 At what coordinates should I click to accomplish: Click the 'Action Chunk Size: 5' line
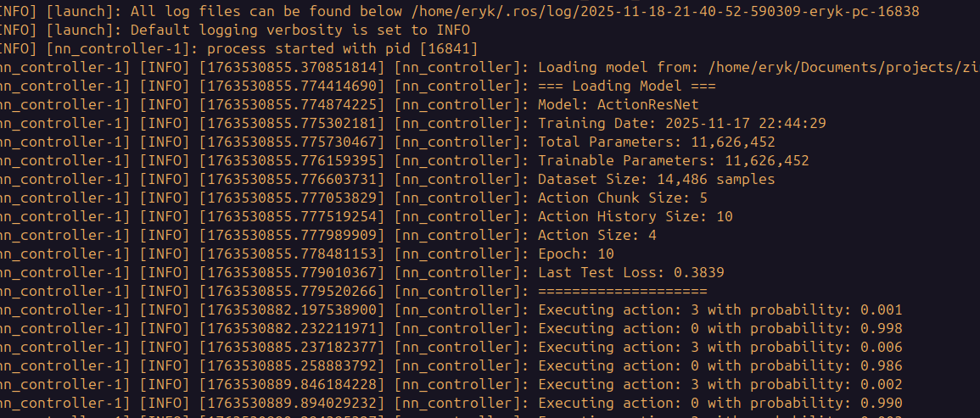[x=622, y=198]
